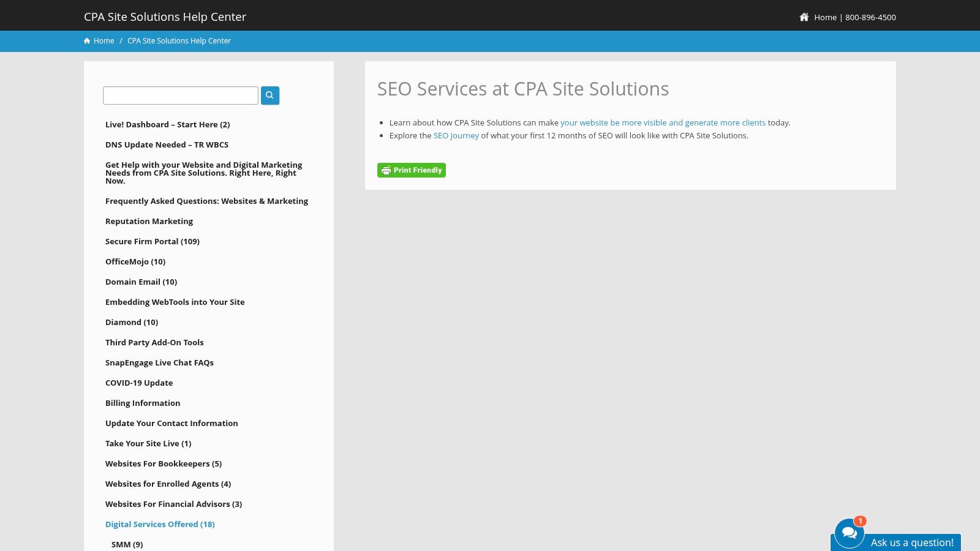The image size is (980, 551).
Task: Open the chat bubble icon
Action: (x=850, y=533)
